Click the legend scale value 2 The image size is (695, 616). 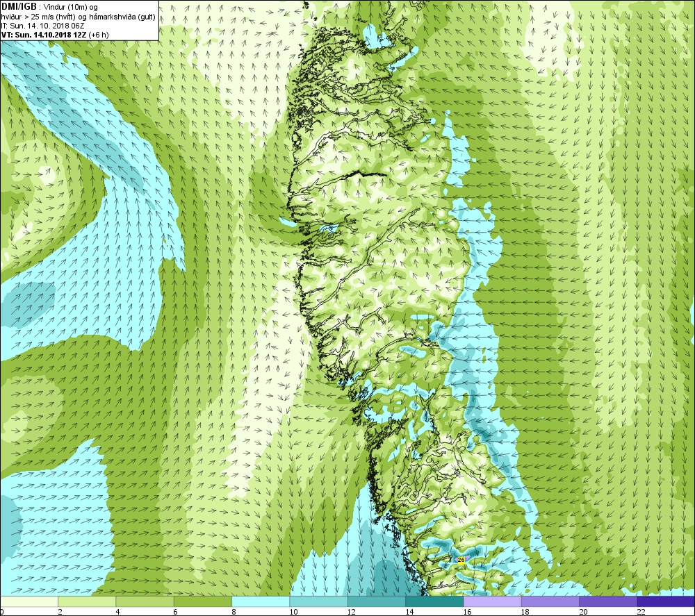60,612
